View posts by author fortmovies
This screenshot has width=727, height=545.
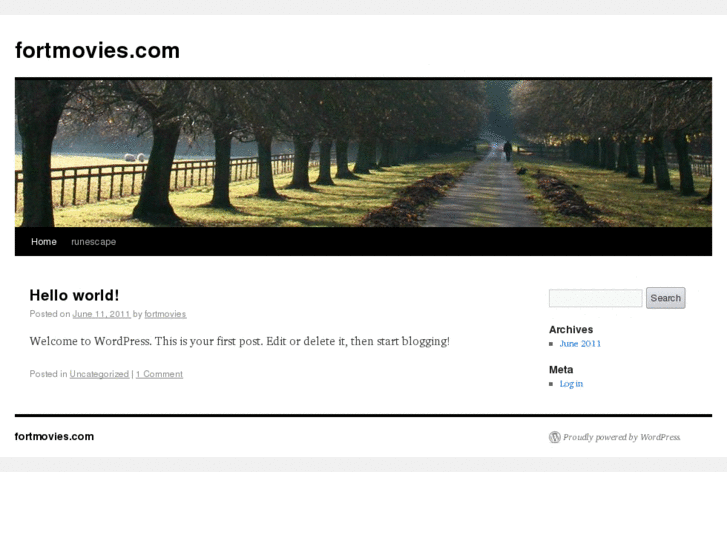[165, 314]
